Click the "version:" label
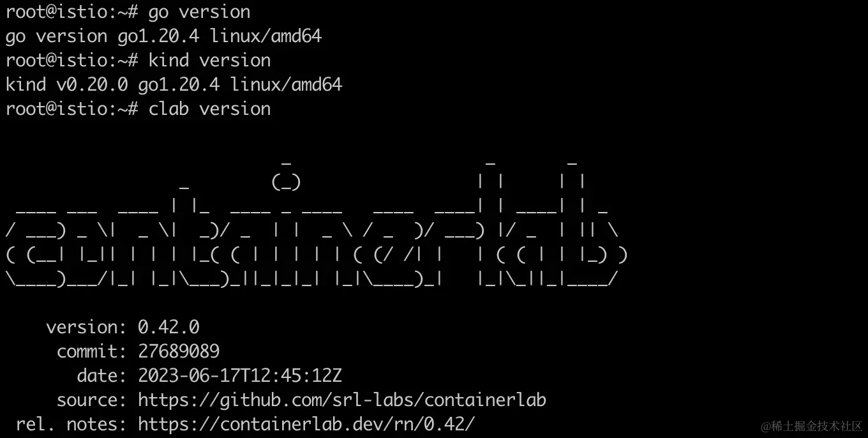The width and height of the screenshot is (868, 438). coord(87,328)
